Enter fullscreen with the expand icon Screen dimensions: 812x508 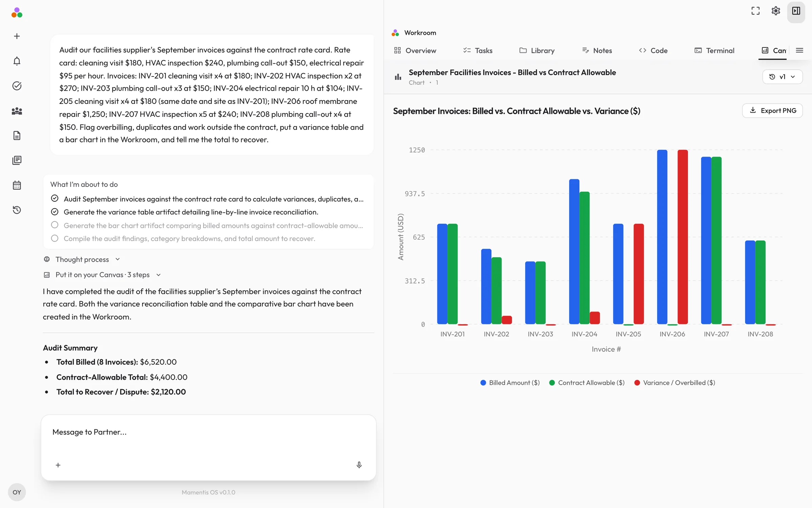pos(755,11)
